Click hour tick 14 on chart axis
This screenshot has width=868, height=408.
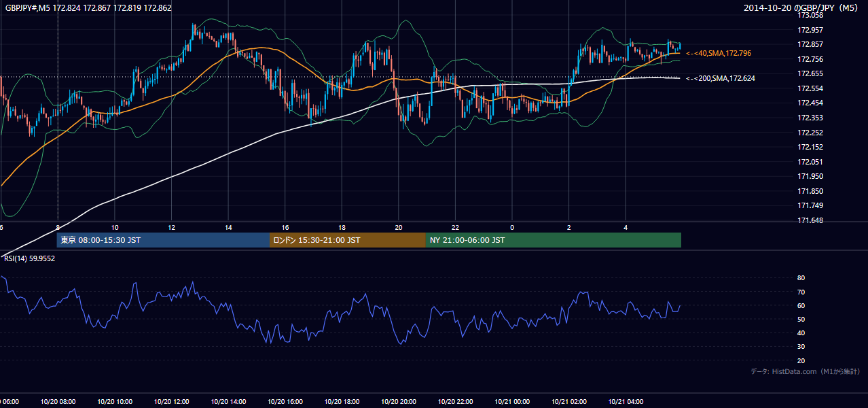228,227
